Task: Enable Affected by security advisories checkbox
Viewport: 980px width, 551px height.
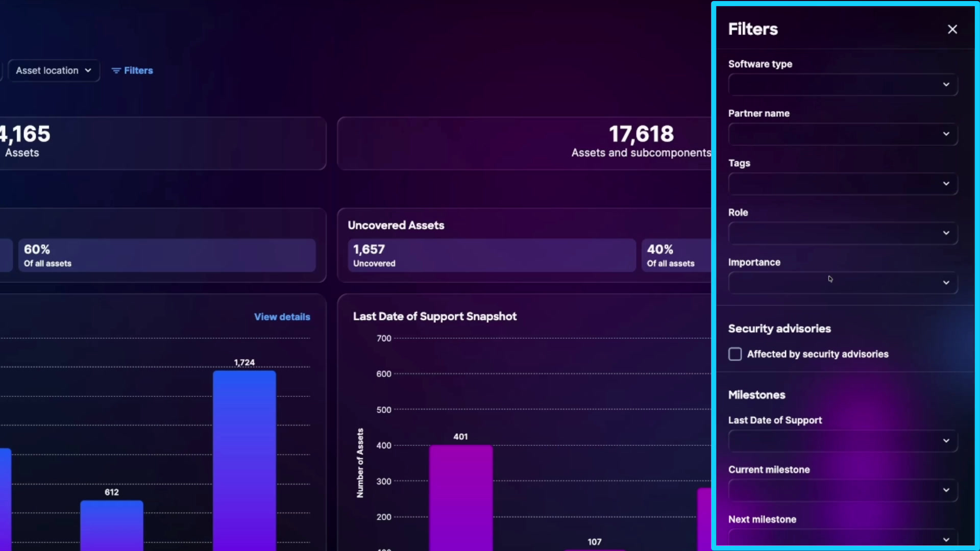Action: tap(735, 354)
